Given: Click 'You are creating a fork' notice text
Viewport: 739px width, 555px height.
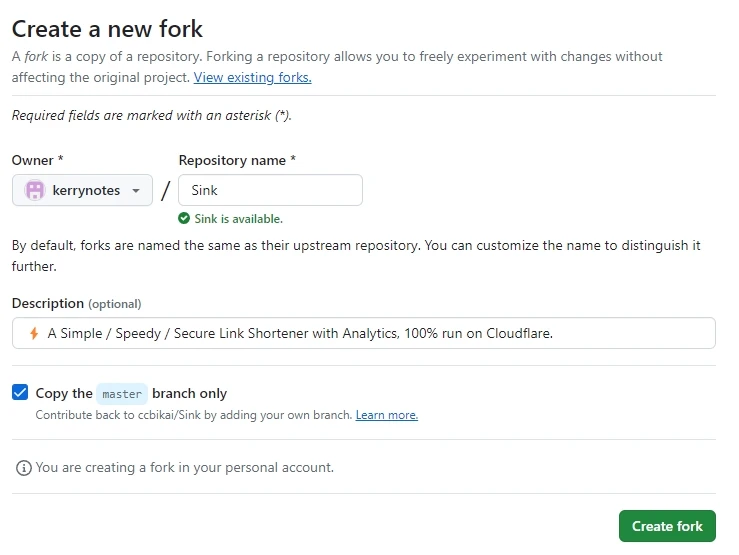Looking at the screenshot, I should coord(185,467).
